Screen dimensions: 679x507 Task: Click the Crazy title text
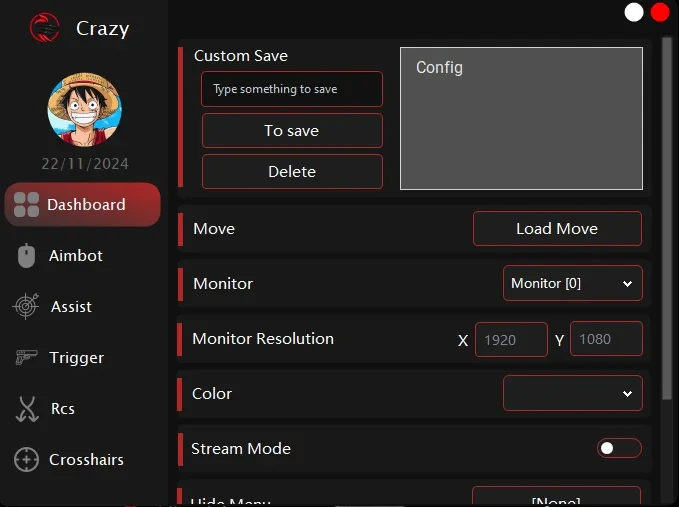click(103, 29)
